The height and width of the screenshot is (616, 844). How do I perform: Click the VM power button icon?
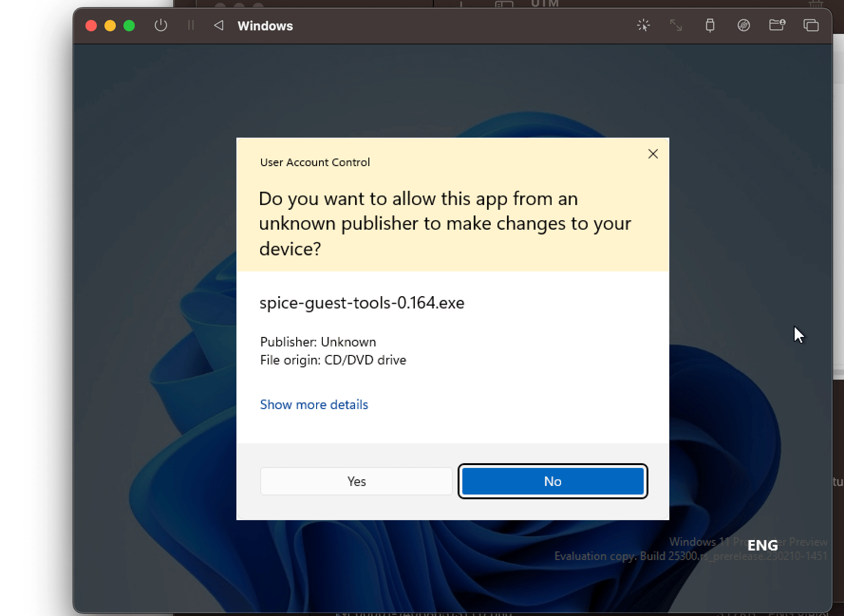[161, 25]
